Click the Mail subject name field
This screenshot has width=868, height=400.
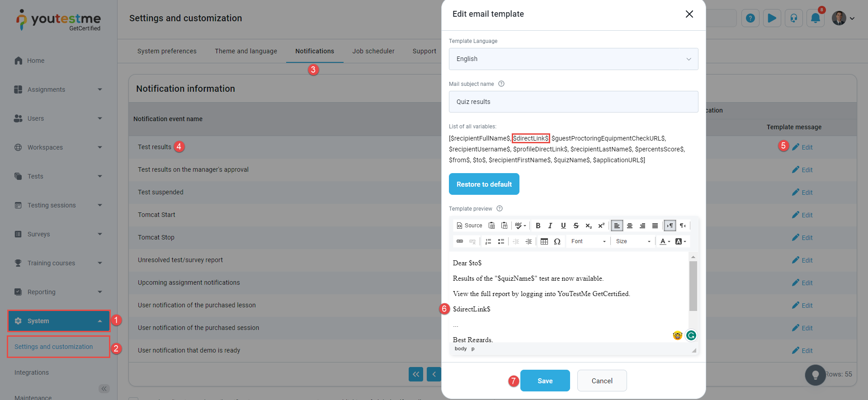pyautogui.click(x=573, y=102)
